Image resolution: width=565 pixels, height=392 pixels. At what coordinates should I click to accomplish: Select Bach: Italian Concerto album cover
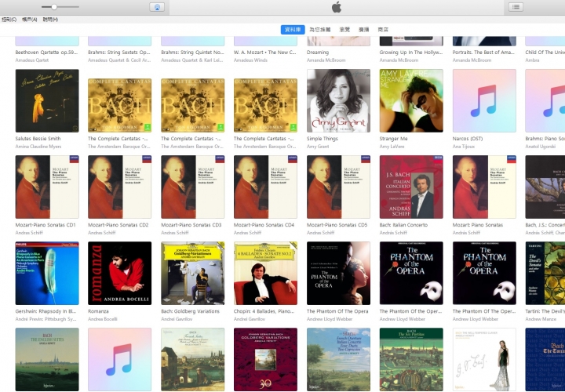click(411, 187)
